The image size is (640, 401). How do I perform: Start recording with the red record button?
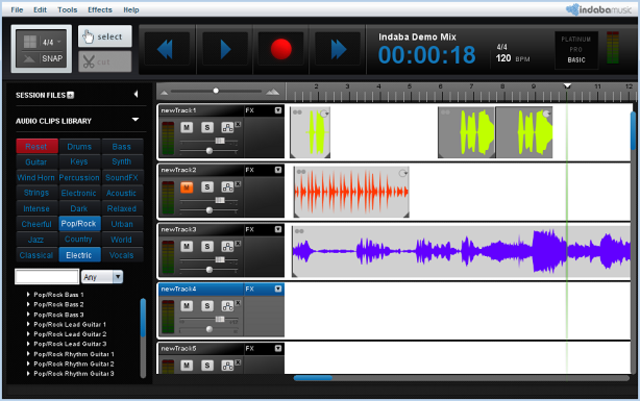[x=281, y=49]
